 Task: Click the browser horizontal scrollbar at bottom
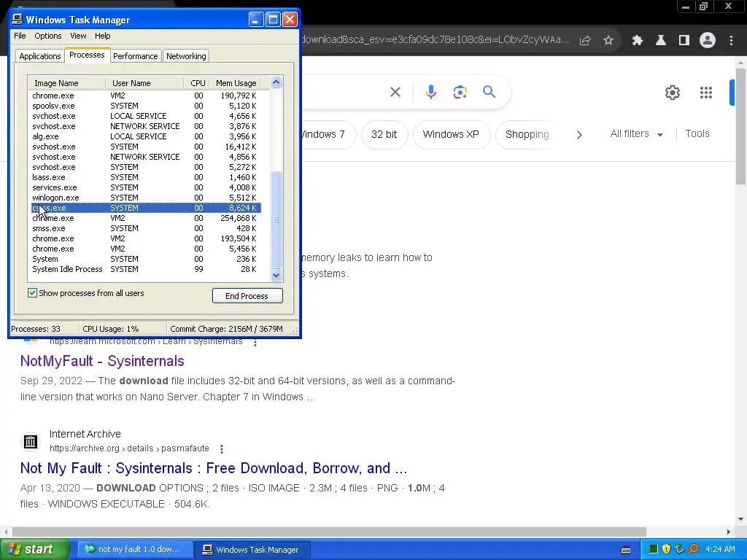(329, 532)
